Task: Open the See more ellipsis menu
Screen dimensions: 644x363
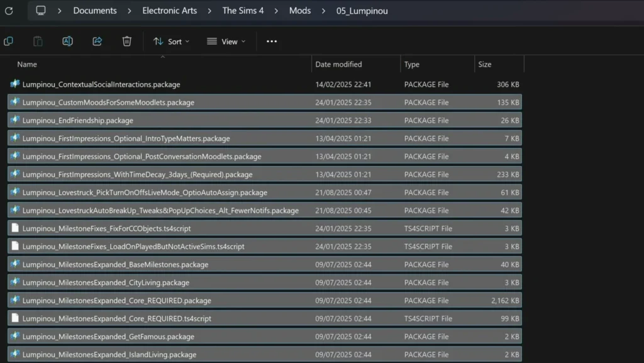Action: pos(272,42)
